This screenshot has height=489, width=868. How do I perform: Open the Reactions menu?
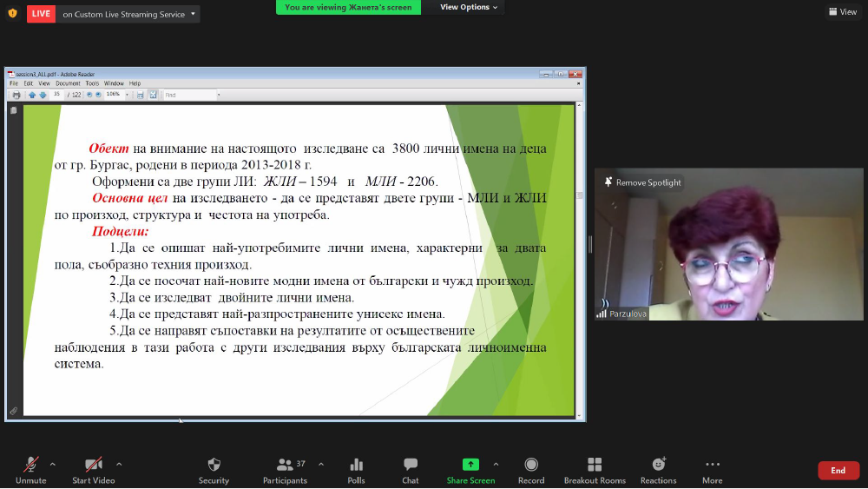coord(658,465)
